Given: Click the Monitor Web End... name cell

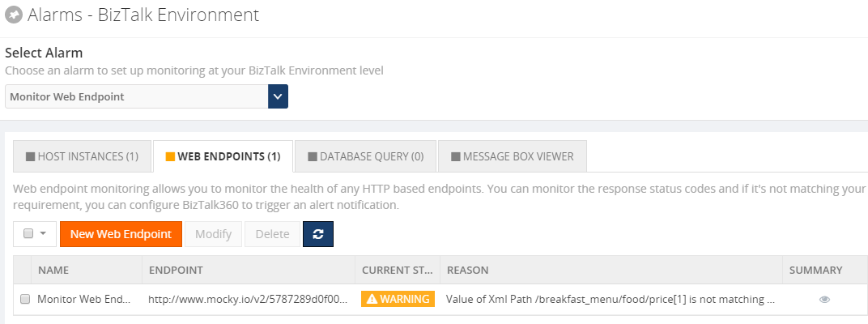Looking at the screenshot, I should coord(84,299).
